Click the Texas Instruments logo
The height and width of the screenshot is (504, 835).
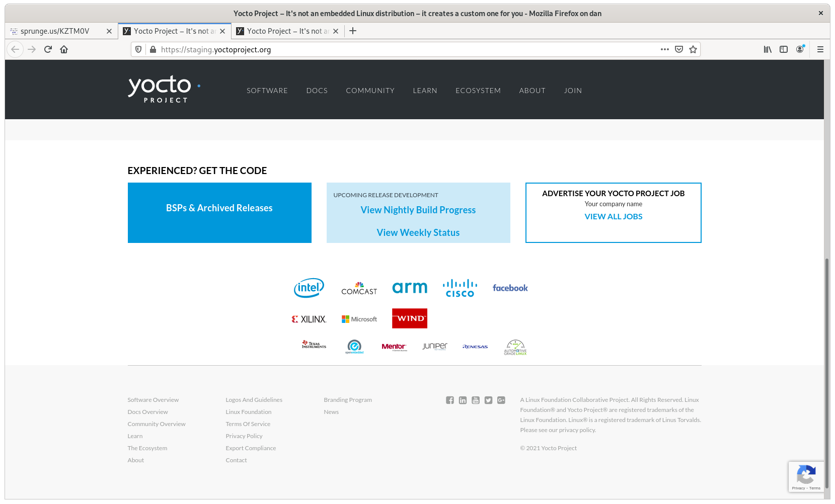point(314,345)
